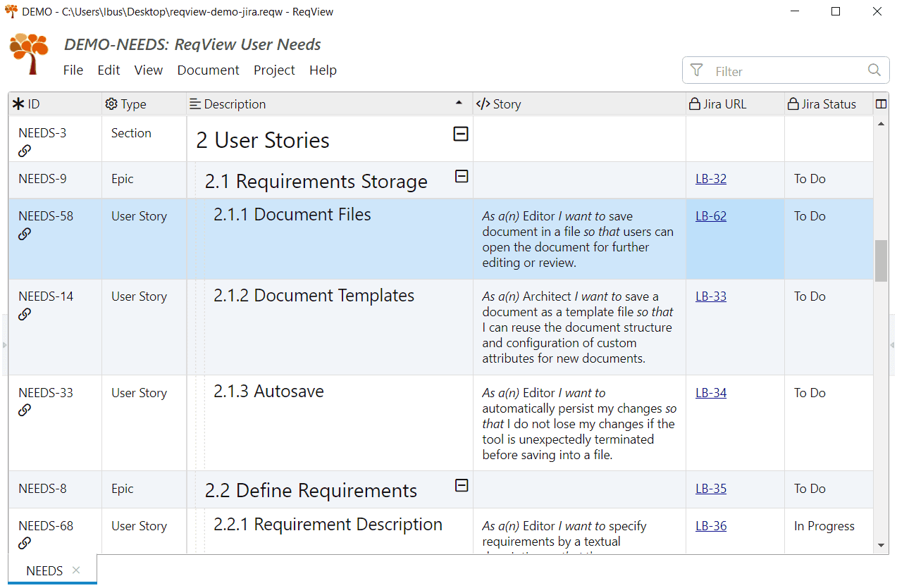Collapse the 2.1 Requirements Storage epic

[x=462, y=177]
